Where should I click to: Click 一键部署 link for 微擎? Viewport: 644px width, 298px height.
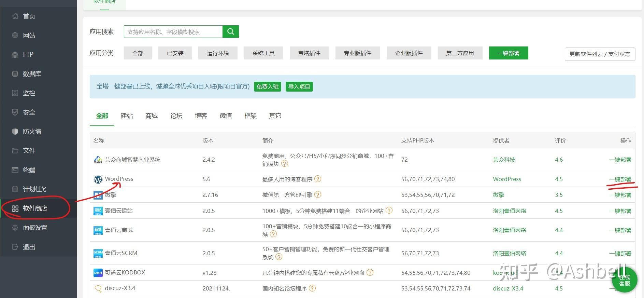(x=620, y=195)
